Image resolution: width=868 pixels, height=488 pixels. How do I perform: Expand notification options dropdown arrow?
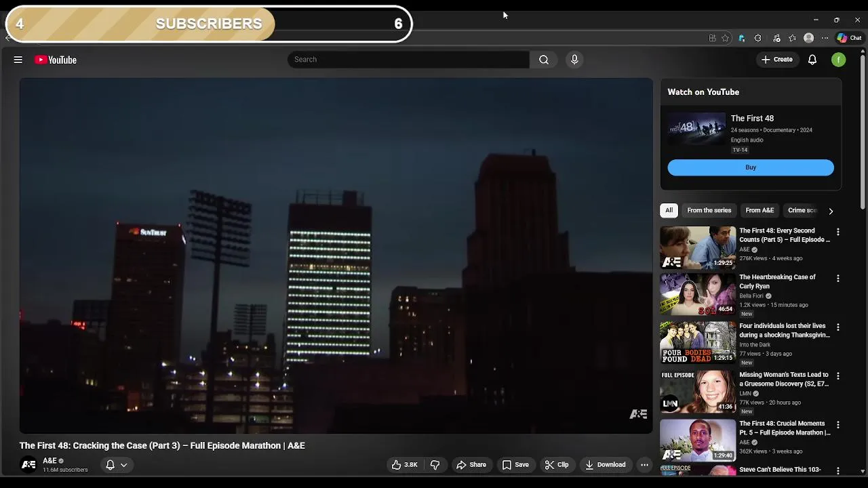click(124, 465)
